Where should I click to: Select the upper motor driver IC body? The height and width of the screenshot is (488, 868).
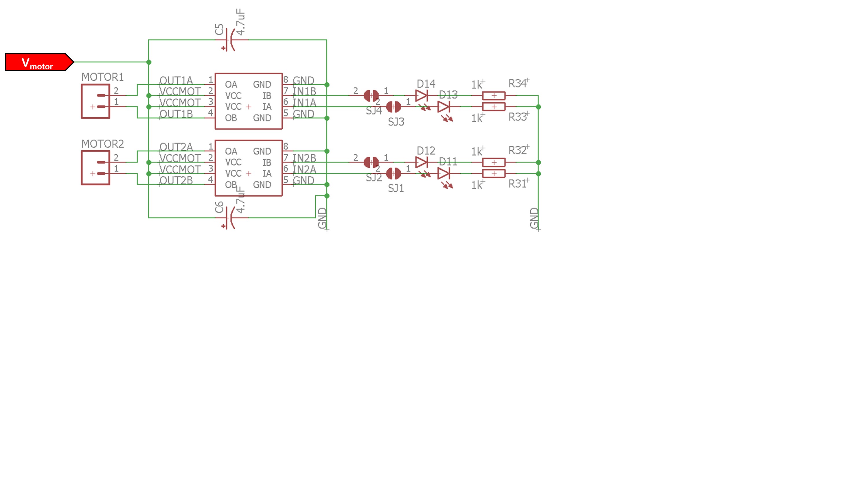[x=249, y=101]
